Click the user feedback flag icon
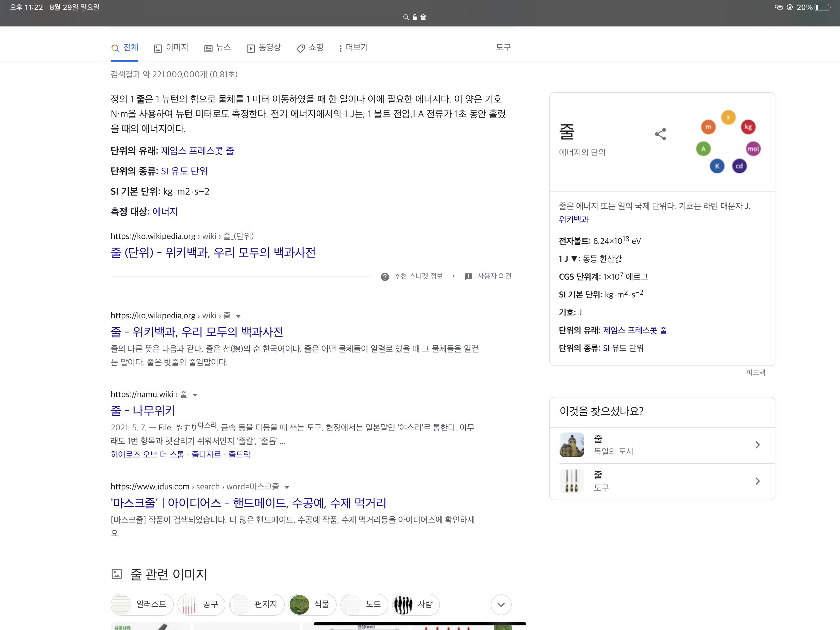Viewport: 840px width, 630px height. click(468, 277)
